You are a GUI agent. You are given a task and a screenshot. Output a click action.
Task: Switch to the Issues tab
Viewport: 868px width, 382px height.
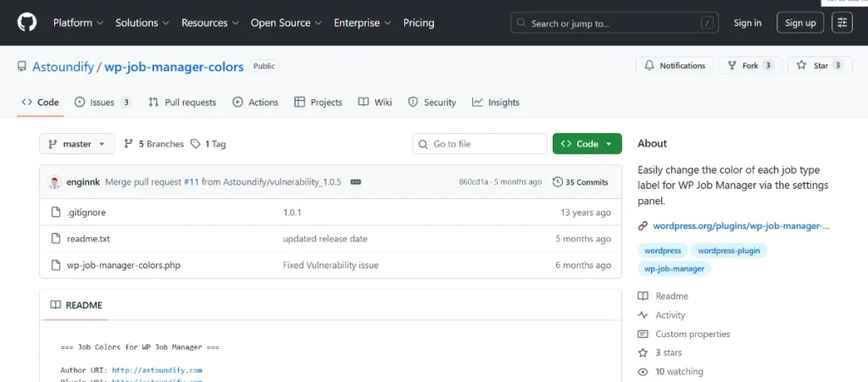[x=103, y=102]
